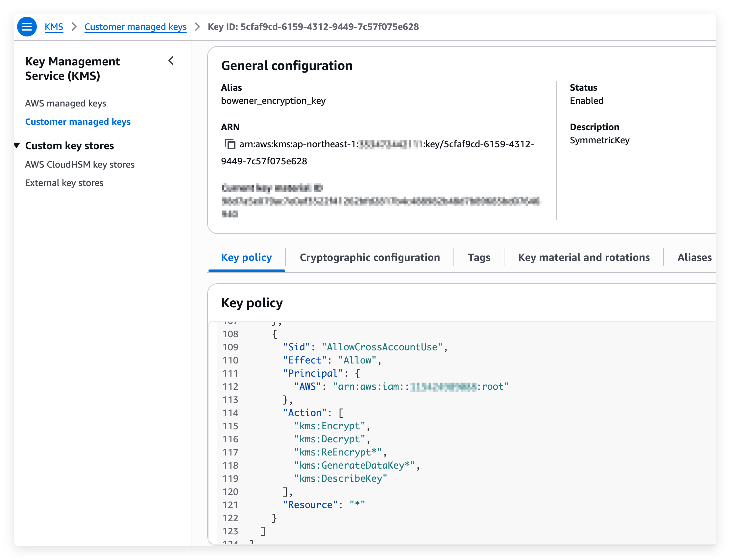Copy the key ARN with copy icon

pos(230,144)
